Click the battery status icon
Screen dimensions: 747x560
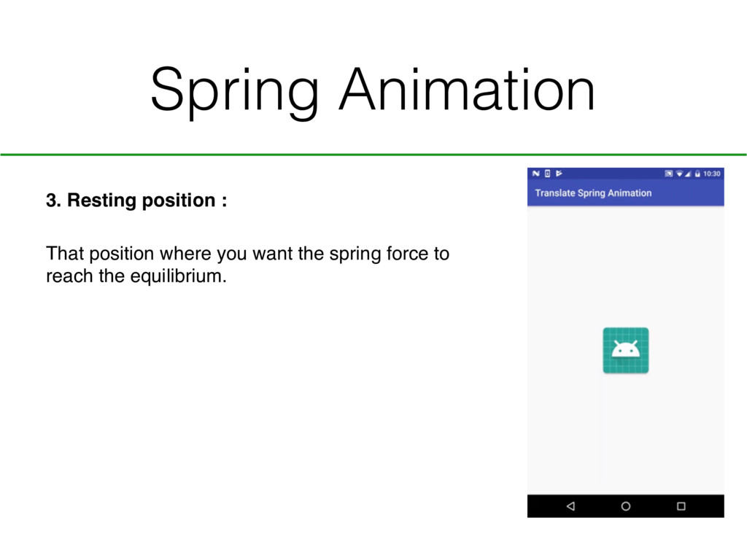697,174
